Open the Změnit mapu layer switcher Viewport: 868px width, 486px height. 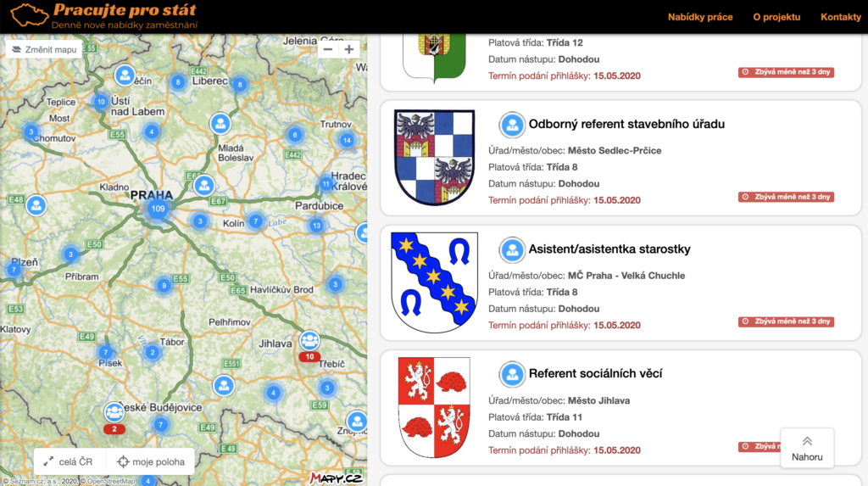(44, 49)
